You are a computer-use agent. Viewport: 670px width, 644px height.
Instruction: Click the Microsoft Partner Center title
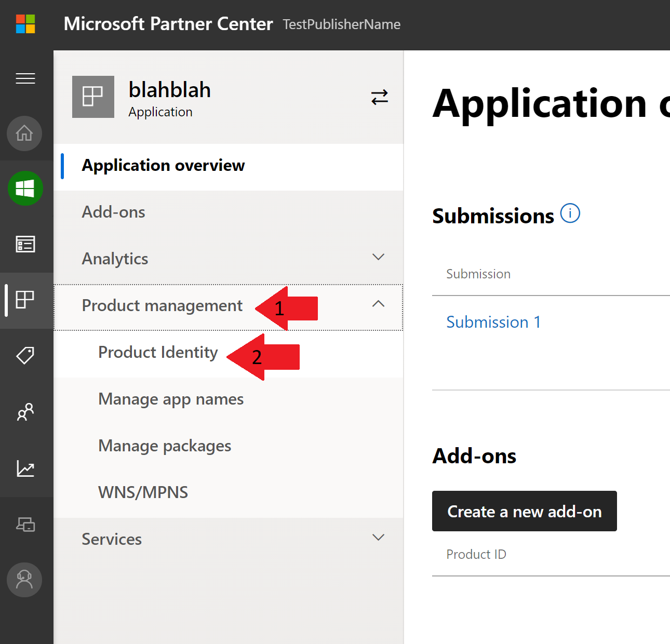coord(168,24)
